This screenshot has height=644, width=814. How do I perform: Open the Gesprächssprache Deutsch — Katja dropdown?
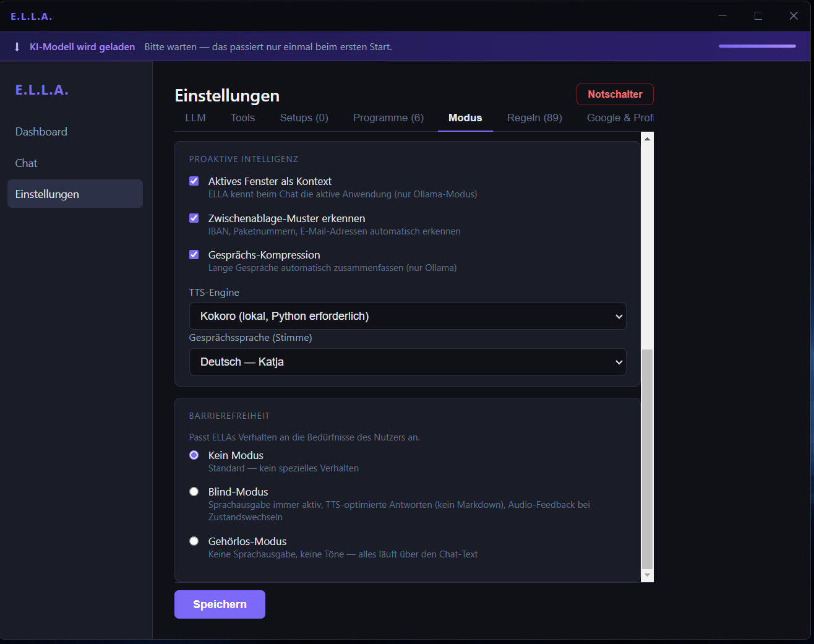point(408,362)
